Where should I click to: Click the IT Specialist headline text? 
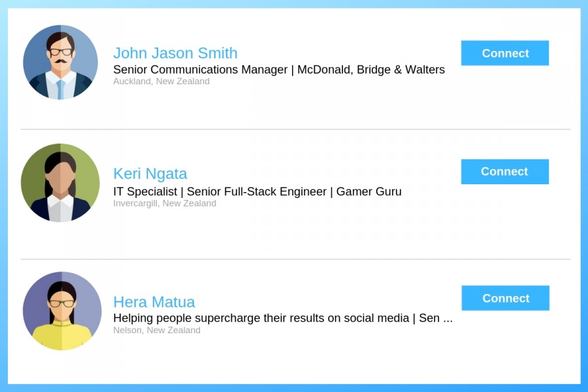point(145,191)
